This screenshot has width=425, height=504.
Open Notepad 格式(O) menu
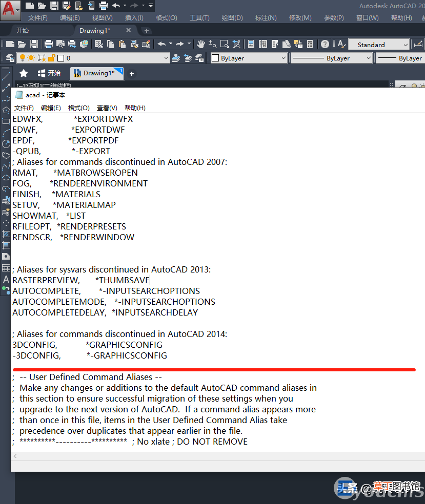coord(79,108)
